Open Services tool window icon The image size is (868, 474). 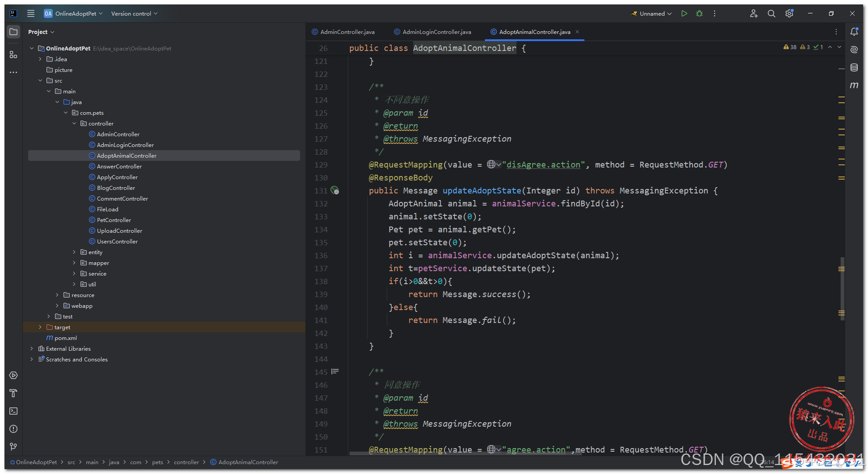coord(13,375)
